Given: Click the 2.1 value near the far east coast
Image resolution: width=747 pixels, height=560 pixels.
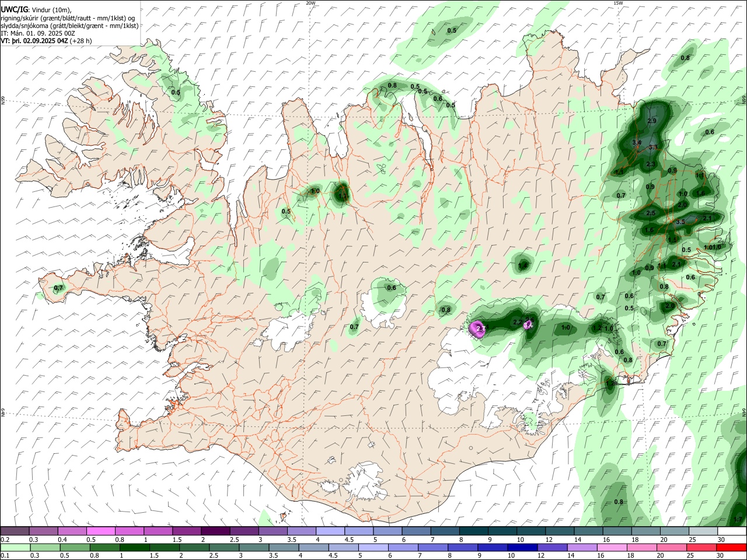Looking at the screenshot, I should (708, 218).
